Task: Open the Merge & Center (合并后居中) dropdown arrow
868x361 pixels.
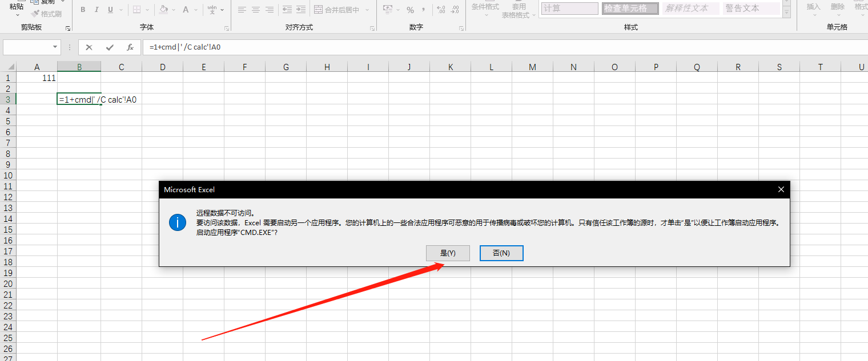Action: tap(367, 10)
